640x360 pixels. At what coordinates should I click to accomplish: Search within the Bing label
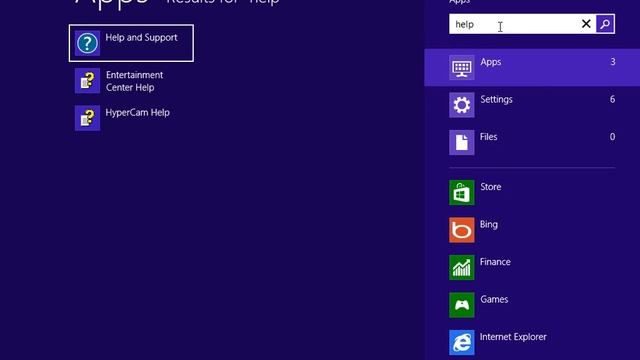[489, 224]
